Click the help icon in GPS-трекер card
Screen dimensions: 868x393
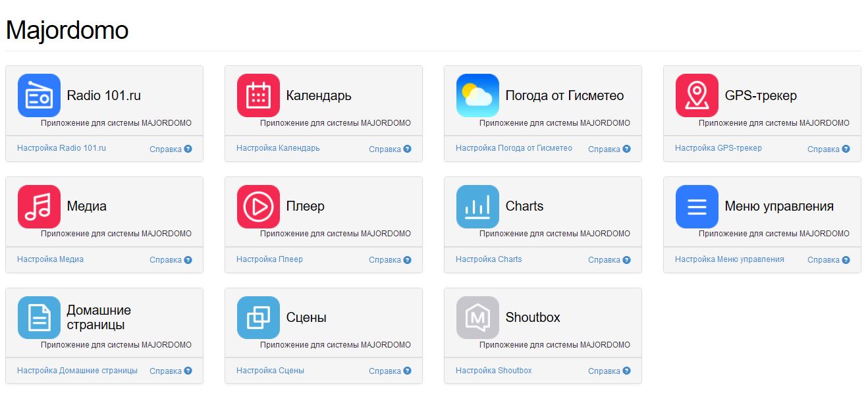point(846,149)
